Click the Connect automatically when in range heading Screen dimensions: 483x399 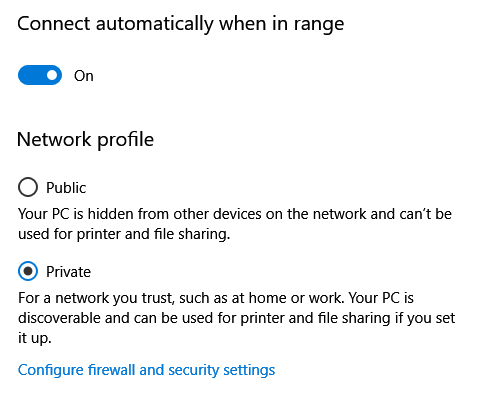pos(181,24)
